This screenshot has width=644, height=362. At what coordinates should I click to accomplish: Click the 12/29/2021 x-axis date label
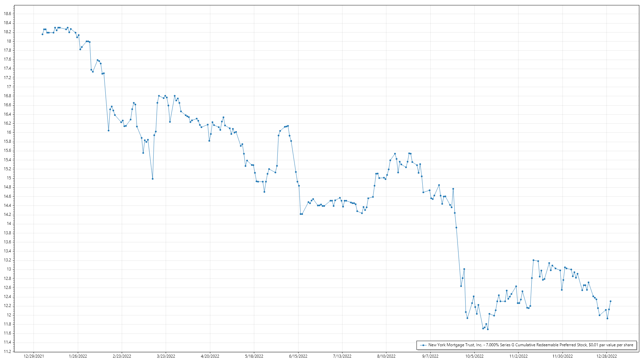[x=34, y=356]
